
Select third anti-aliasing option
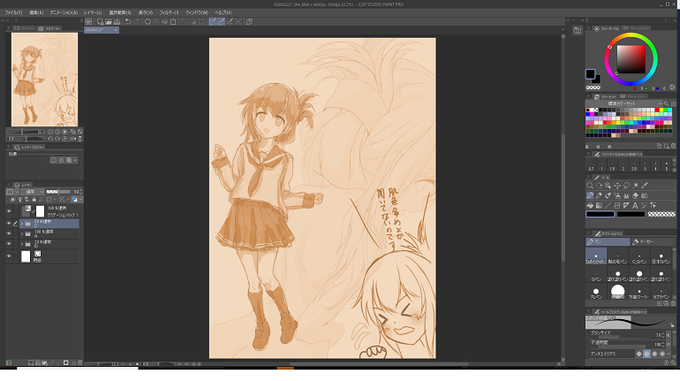[654, 354]
